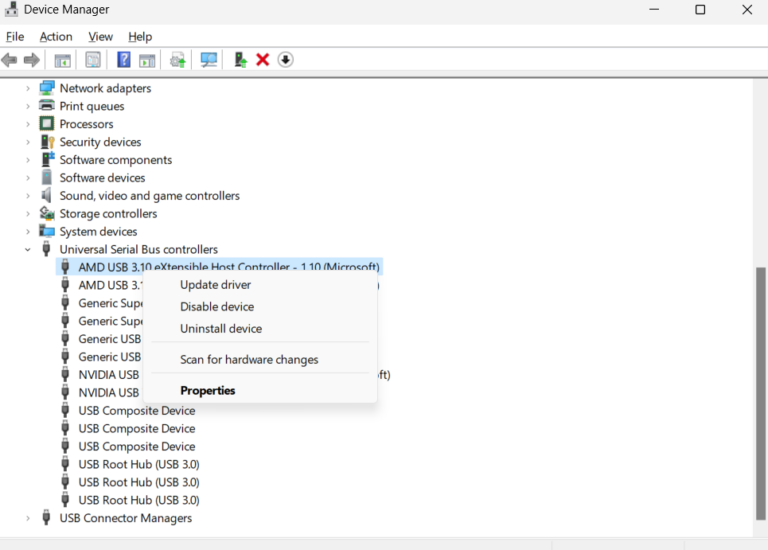Click the Enable device green arrow icon
Viewport: 768px width, 550px height.
pyautogui.click(x=240, y=60)
